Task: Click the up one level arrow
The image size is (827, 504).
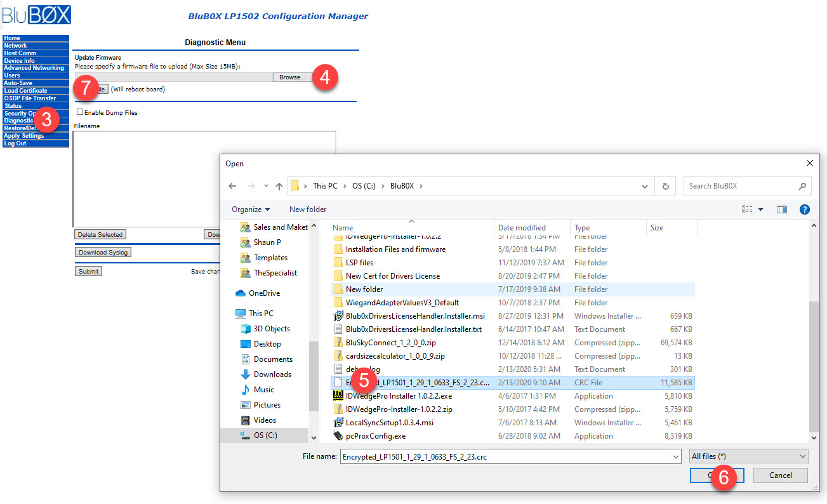Action: pos(279,185)
